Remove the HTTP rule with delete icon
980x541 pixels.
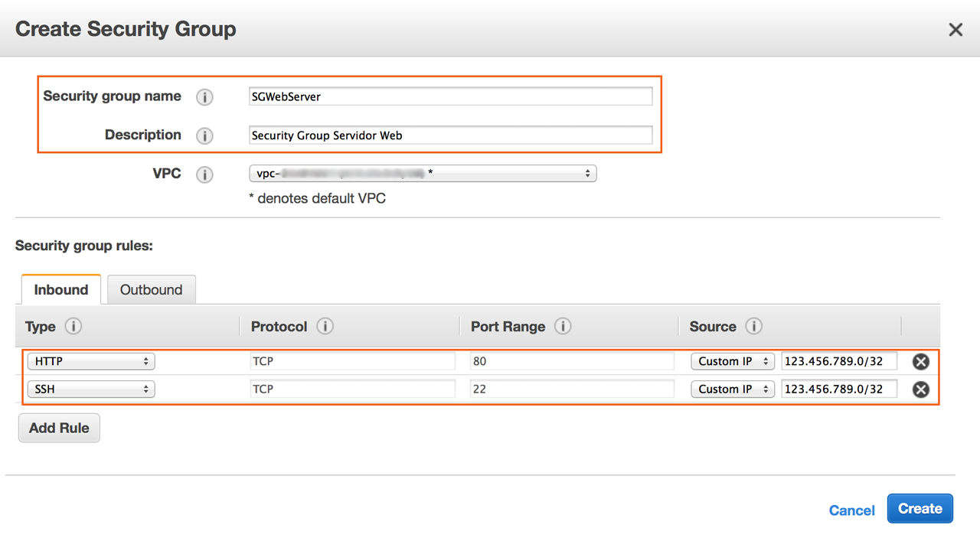tap(920, 362)
